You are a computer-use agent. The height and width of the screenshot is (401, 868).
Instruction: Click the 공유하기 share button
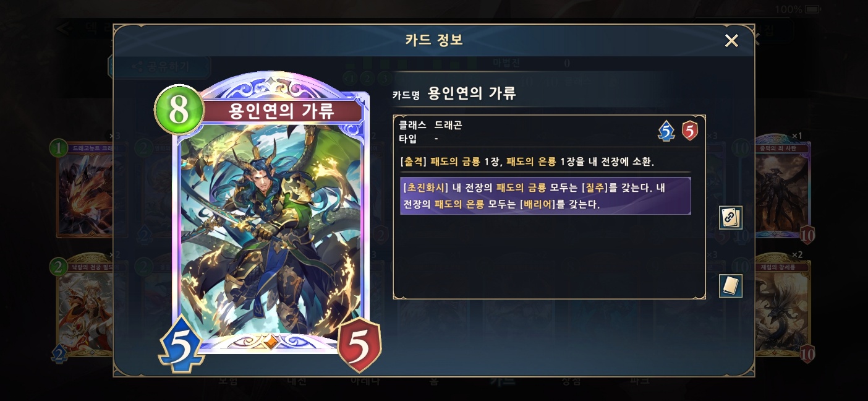pos(160,66)
